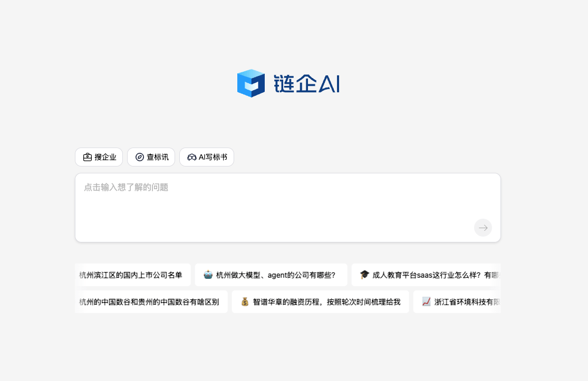The height and width of the screenshot is (381, 588).
Task: Choose suggestion 成人教育平台saas这行业怎么样
Action: (x=426, y=275)
